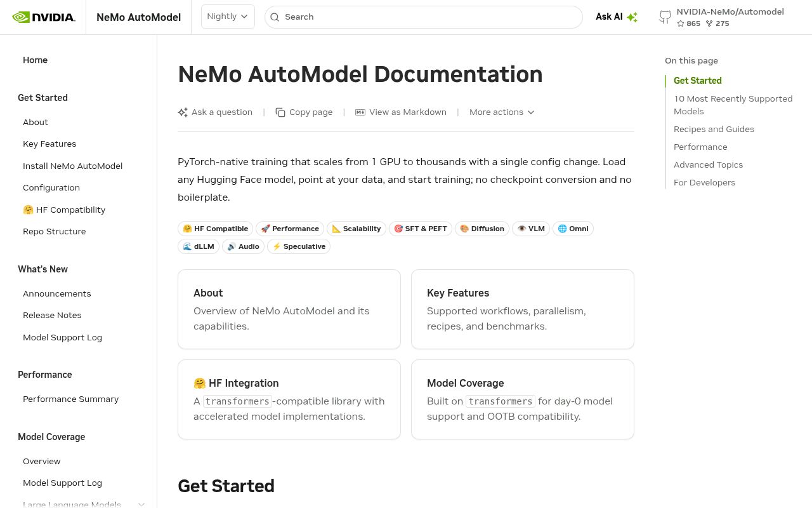Click the Ask AI sparkle icon
Viewport: 812px width, 508px height.
pyautogui.click(x=632, y=17)
